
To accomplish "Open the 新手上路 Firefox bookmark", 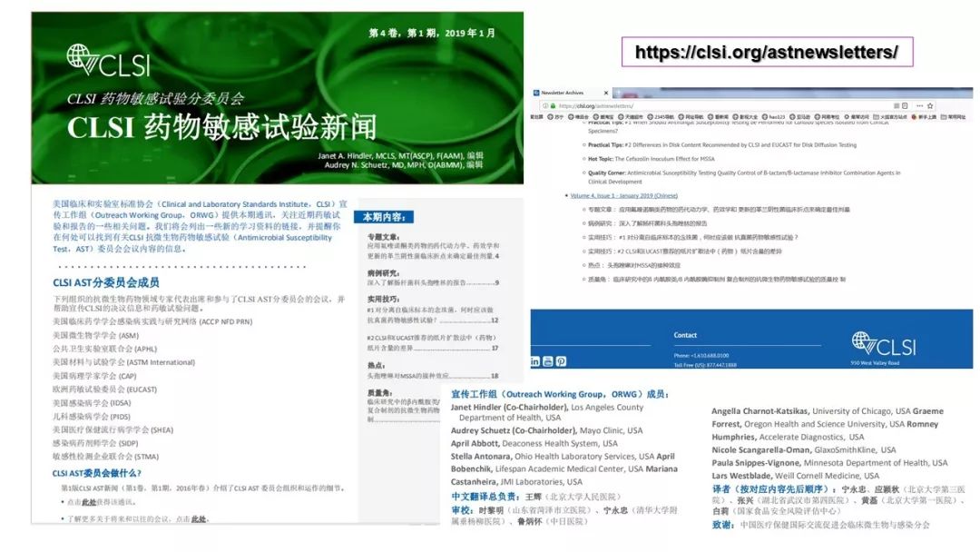I will (x=924, y=117).
